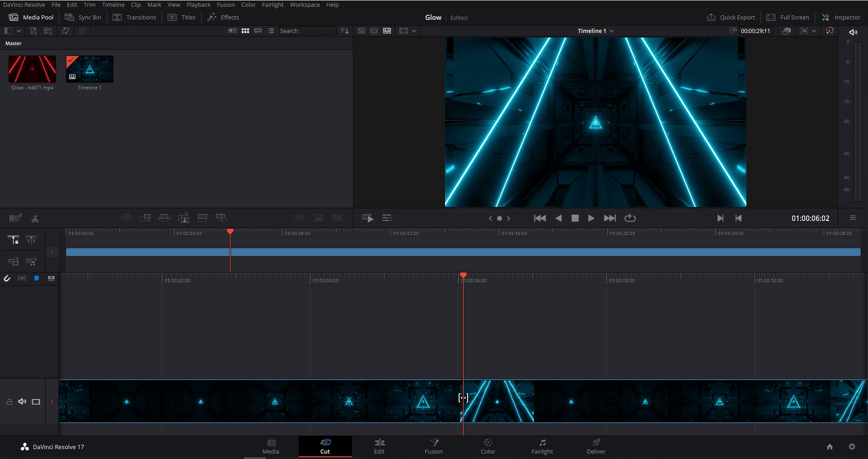Select the Glow - 64671.mp4 thumbnail
This screenshot has height=459, width=868.
(x=32, y=69)
